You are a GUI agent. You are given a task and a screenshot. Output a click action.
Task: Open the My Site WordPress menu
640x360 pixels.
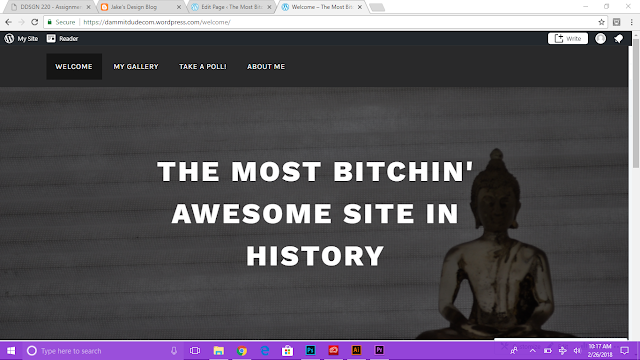pos(21,39)
